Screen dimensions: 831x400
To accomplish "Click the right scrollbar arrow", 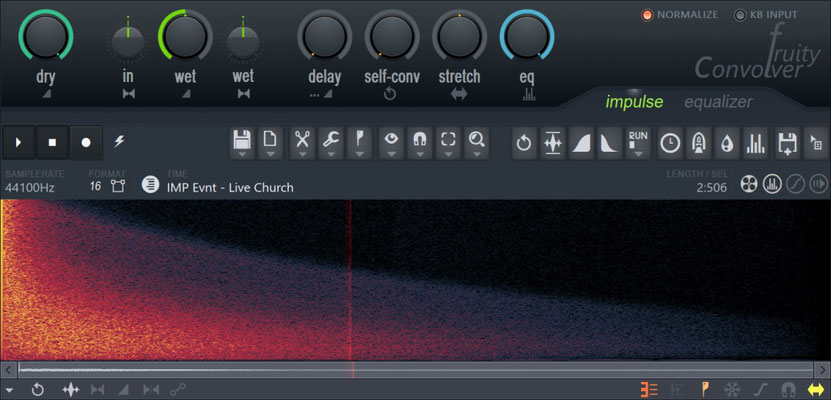I will coord(822,370).
